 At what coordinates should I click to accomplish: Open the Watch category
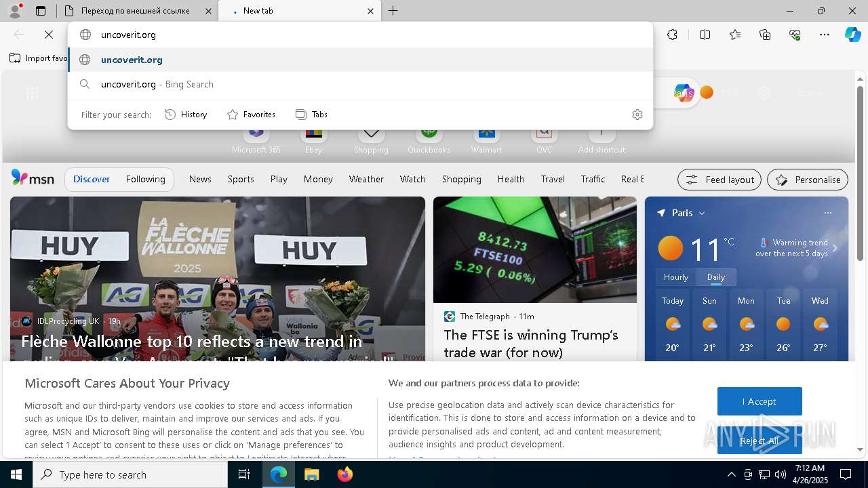[x=413, y=179]
